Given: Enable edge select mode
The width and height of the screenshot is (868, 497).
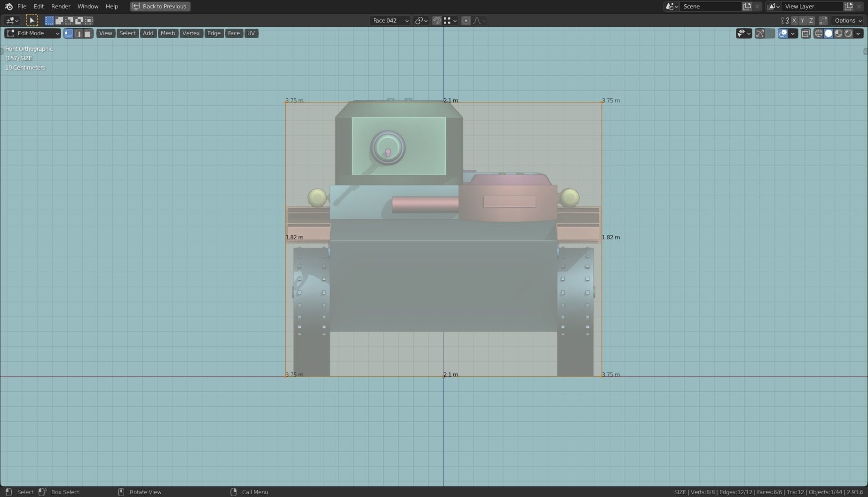Looking at the screenshot, I should [79, 33].
